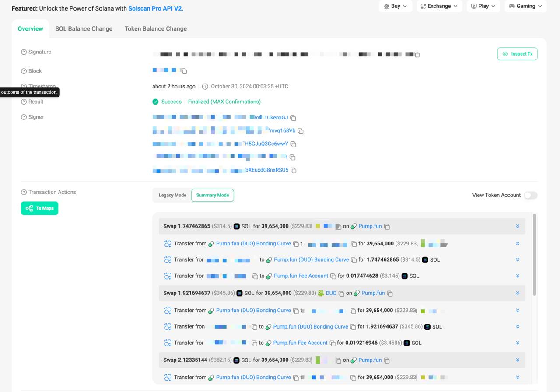Click the Signature help question icon
Viewport: 560px width, 392px height.
pyautogui.click(x=24, y=52)
